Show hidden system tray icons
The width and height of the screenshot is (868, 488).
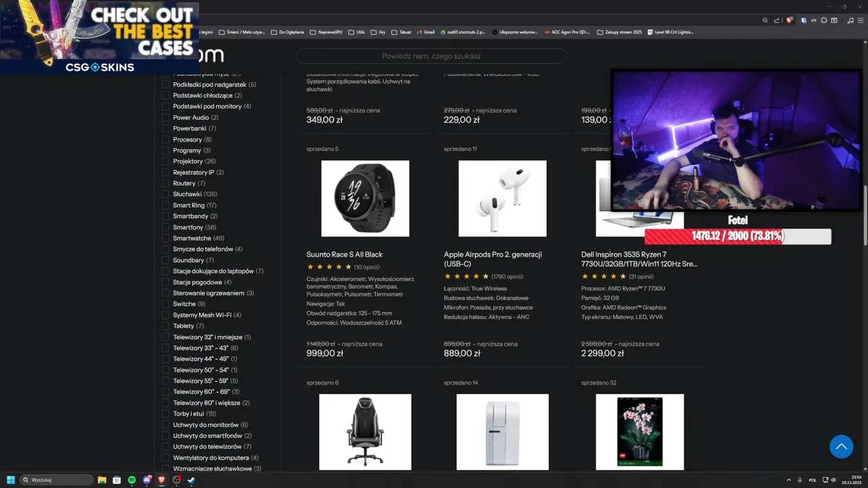[x=789, y=480]
